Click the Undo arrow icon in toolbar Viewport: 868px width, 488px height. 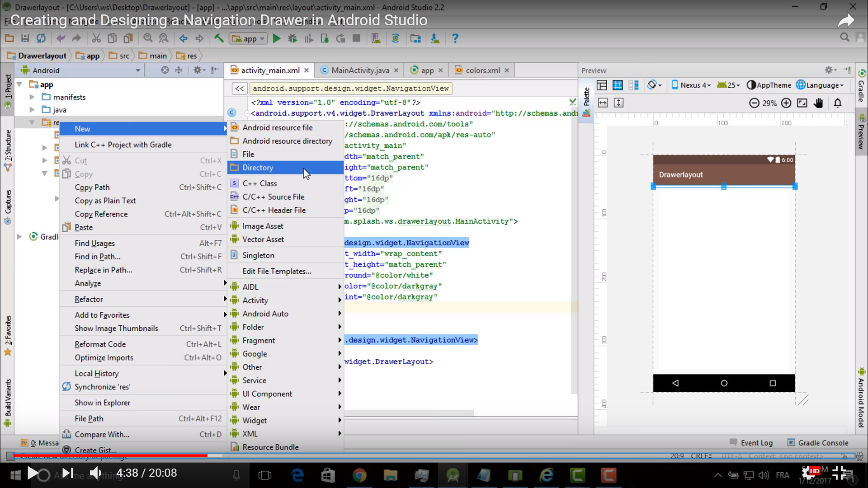61,38
